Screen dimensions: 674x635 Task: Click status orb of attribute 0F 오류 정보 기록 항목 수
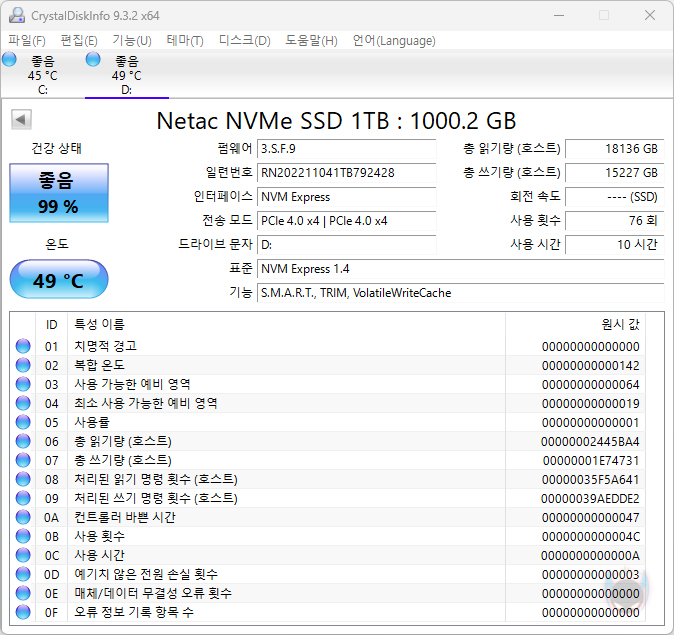coord(23,612)
